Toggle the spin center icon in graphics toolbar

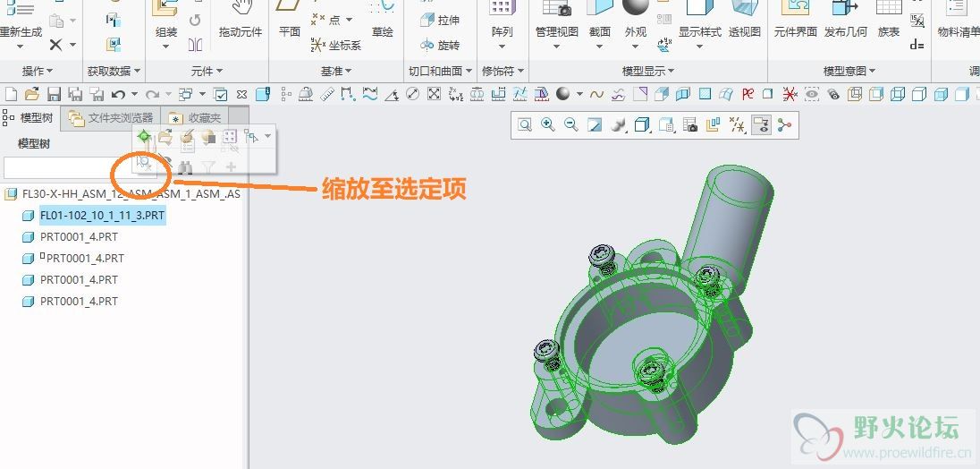click(x=784, y=125)
